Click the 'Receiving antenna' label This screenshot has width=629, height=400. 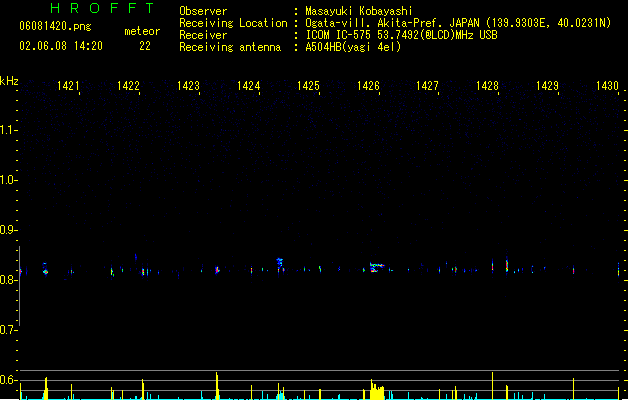(230, 47)
